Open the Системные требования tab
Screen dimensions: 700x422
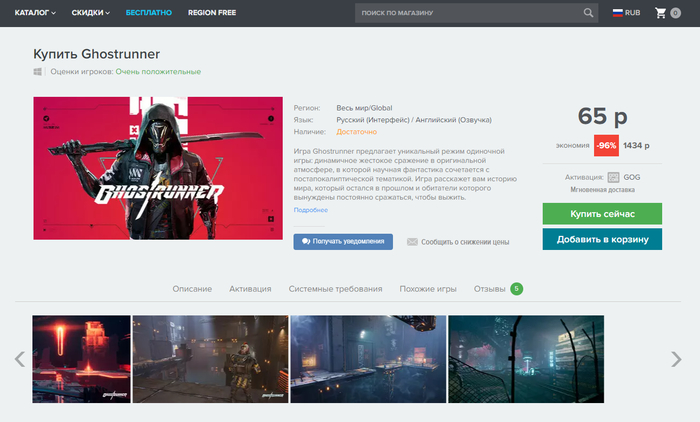pyautogui.click(x=335, y=289)
